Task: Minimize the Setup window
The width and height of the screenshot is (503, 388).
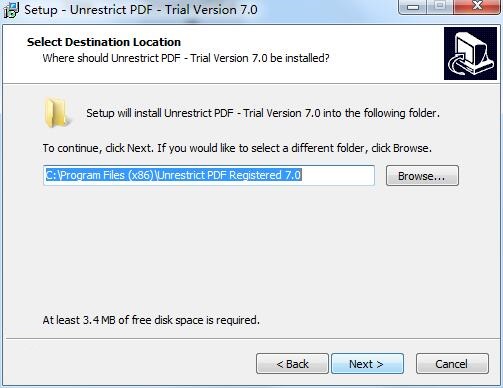Action: 413,7
